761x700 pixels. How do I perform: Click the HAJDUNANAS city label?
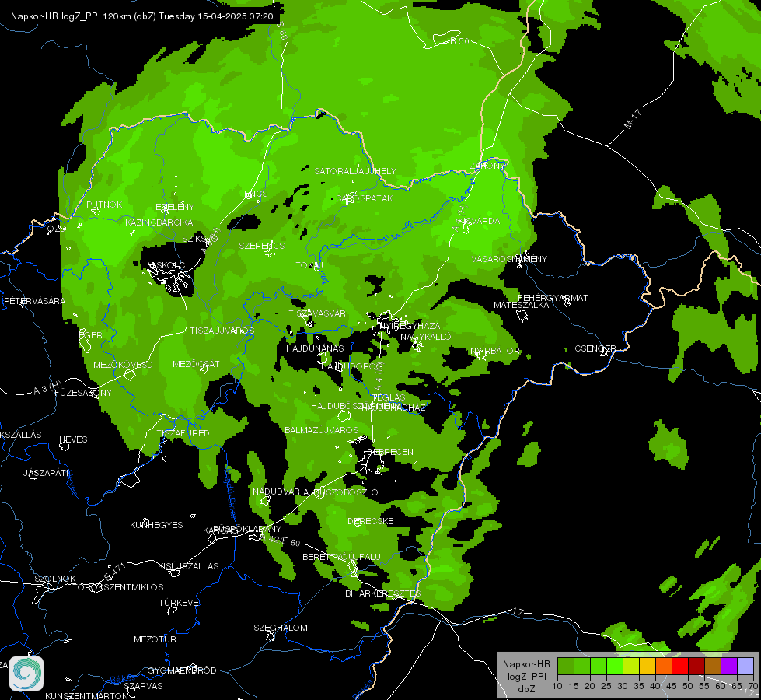point(315,348)
